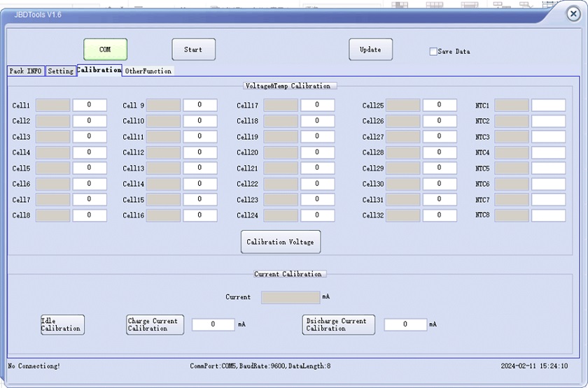Click the NTC2 white calibration input
This screenshot has width=588, height=388.
click(549, 120)
